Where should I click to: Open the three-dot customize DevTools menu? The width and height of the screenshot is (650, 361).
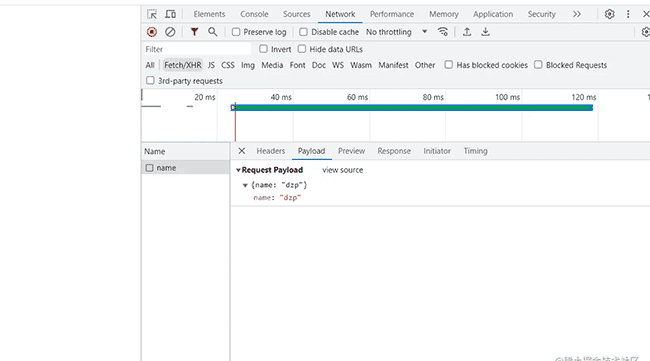(628, 14)
